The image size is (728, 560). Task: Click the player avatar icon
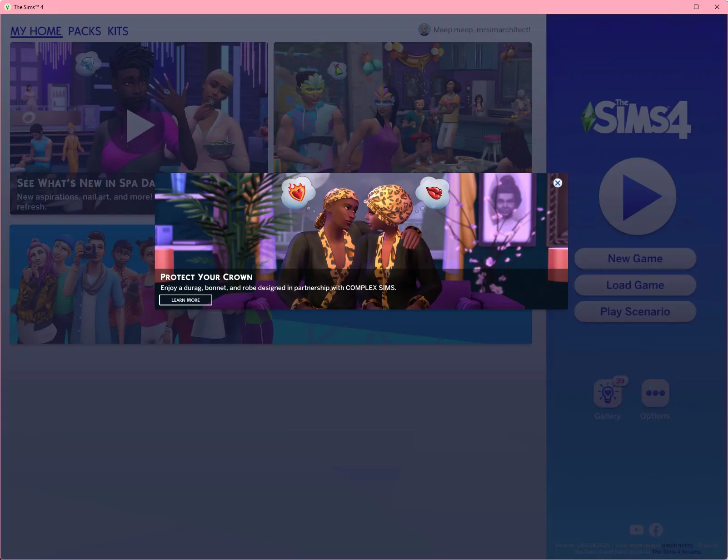(424, 30)
